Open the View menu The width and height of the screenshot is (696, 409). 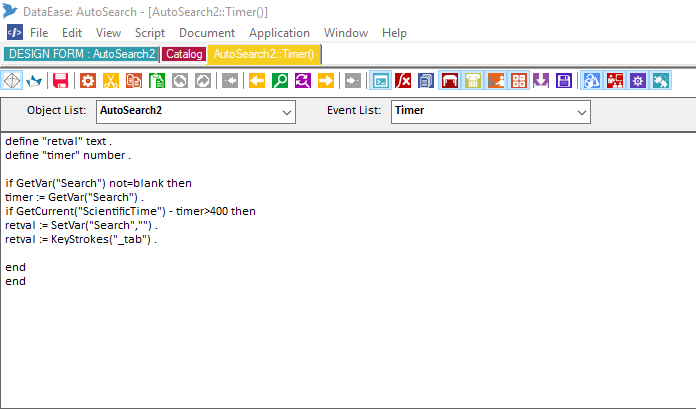(108, 33)
